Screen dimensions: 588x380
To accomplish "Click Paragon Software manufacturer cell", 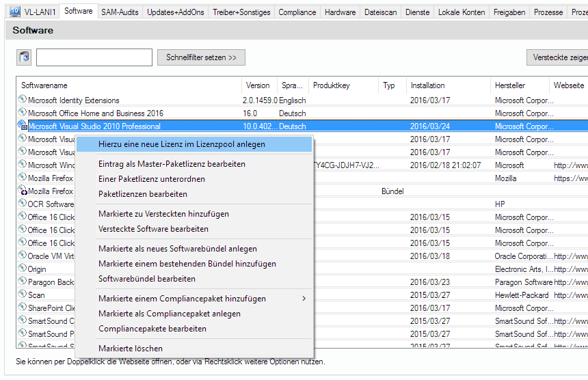I will 524,282.
